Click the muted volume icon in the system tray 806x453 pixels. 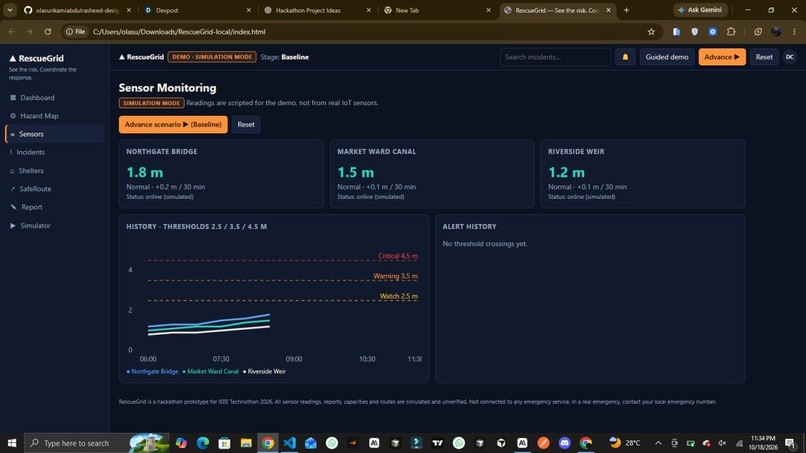click(x=722, y=443)
